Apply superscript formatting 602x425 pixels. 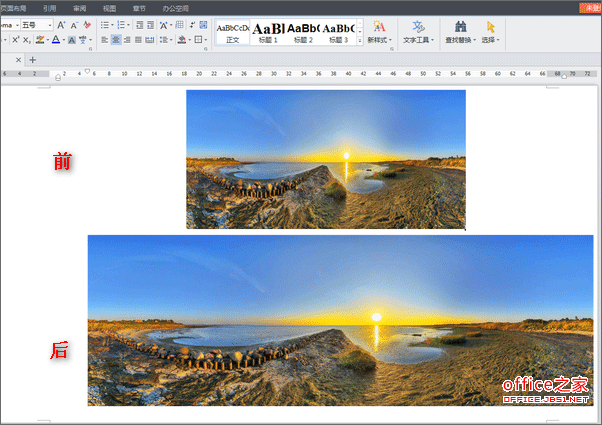tap(15, 40)
